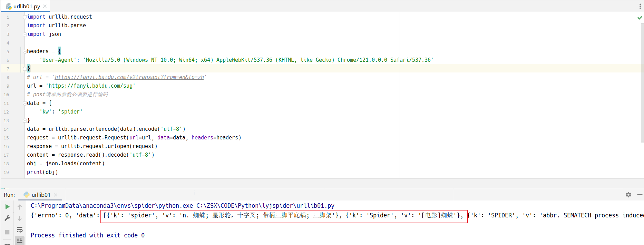Open the Run panel gear settings
This screenshot has width=644, height=245.
click(628, 195)
